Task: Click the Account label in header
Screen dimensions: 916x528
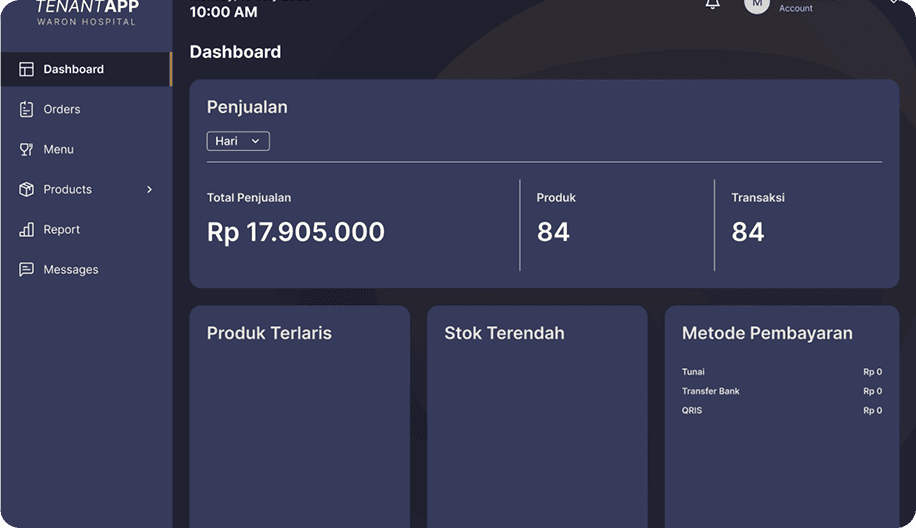Action: click(796, 8)
